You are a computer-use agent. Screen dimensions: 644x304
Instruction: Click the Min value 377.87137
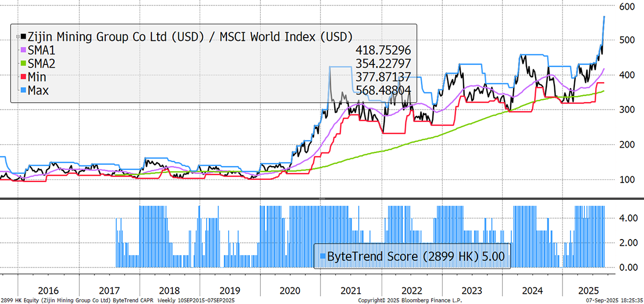[x=383, y=77]
